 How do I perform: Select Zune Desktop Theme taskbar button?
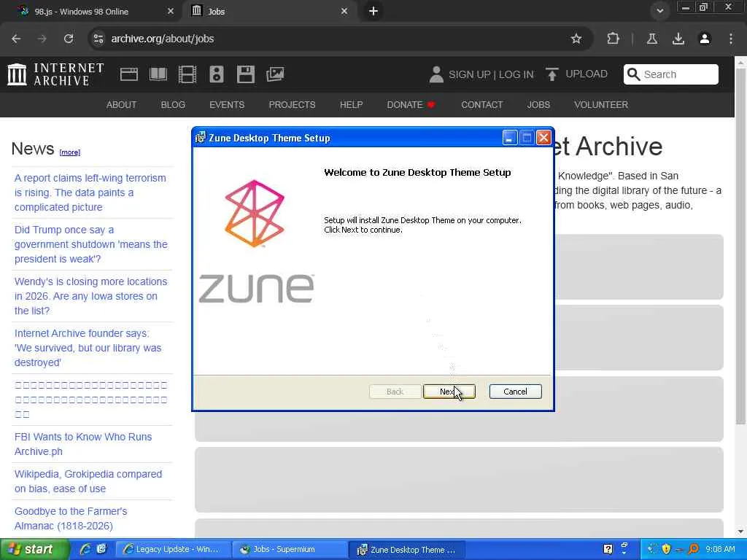click(x=408, y=550)
